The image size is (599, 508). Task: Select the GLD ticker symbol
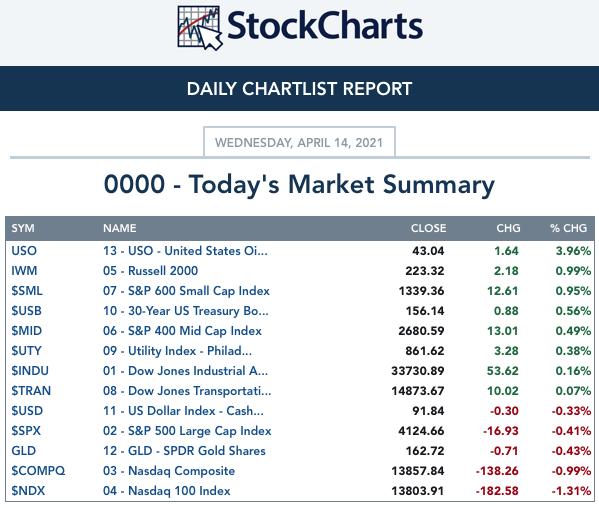click(24, 451)
